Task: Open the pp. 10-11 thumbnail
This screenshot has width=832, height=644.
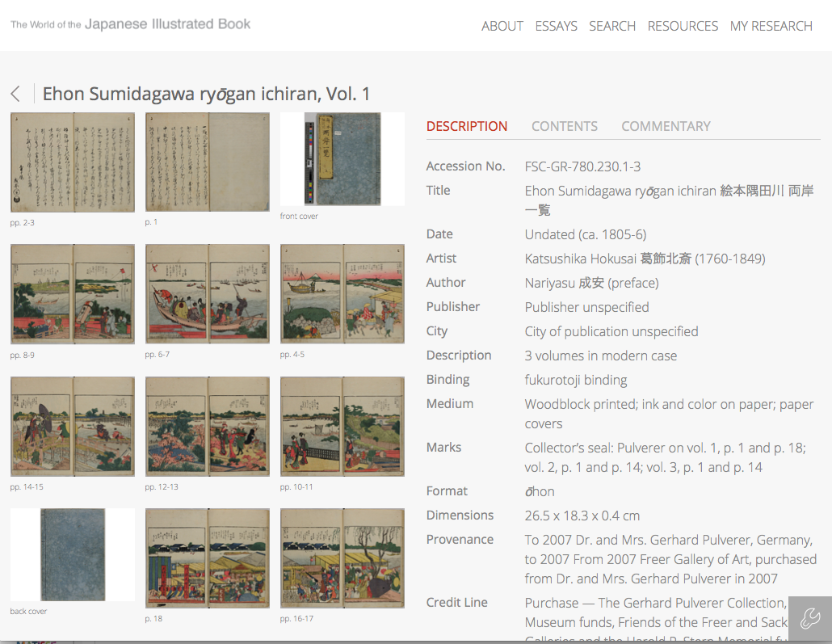Action: [x=342, y=427]
